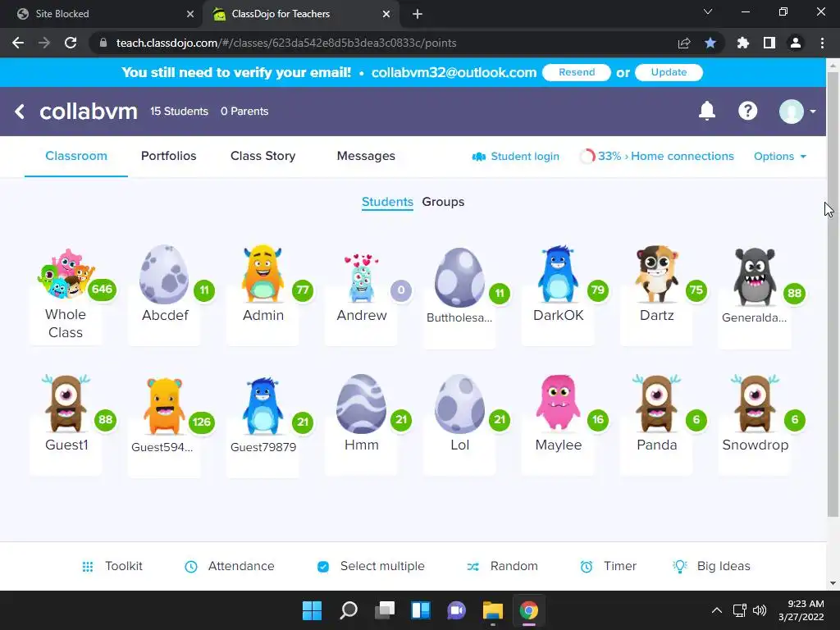
Task: Open the Toolkit grid icon
Action: coord(88,566)
